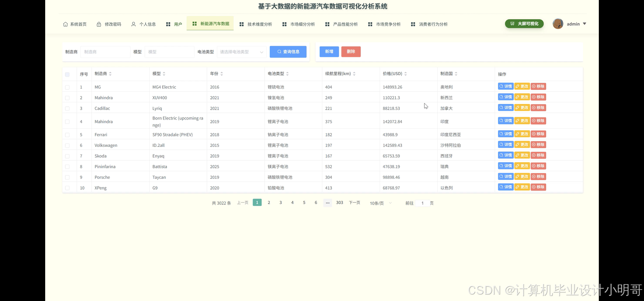The width and height of the screenshot is (644, 301).
Task: Check the box for row 9 Porsche
Action: pyautogui.click(x=67, y=177)
